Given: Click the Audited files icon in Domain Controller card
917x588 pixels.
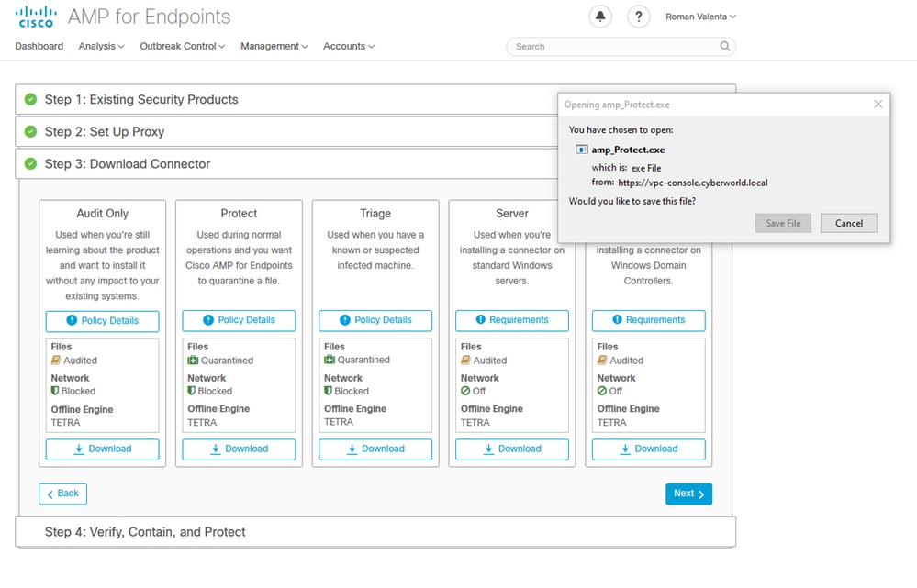Looking at the screenshot, I should click(x=602, y=361).
